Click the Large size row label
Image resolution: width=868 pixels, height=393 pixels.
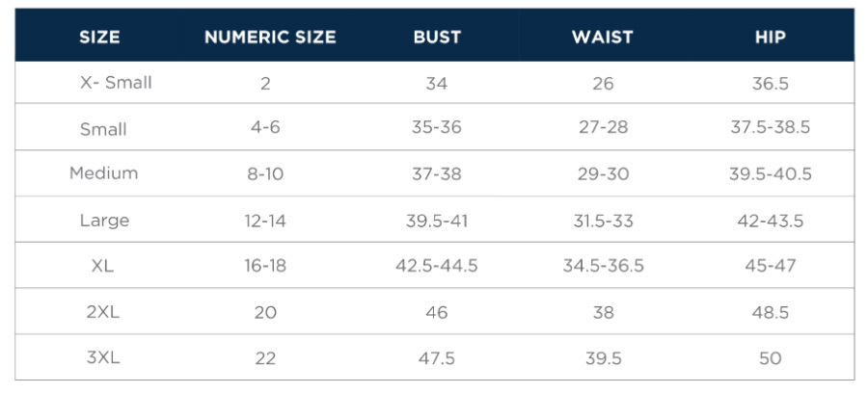(x=104, y=221)
